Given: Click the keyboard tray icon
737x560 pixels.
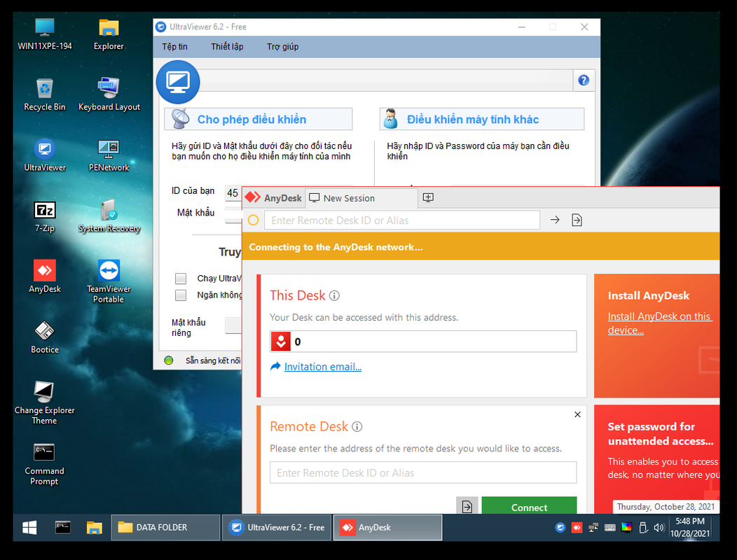Looking at the screenshot, I should pyautogui.click(x=609, y=528).
